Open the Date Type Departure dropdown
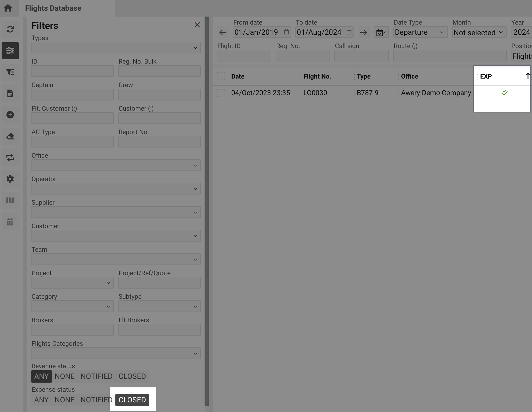The height and width of the screenshot is (412, 532). [420, 32]
